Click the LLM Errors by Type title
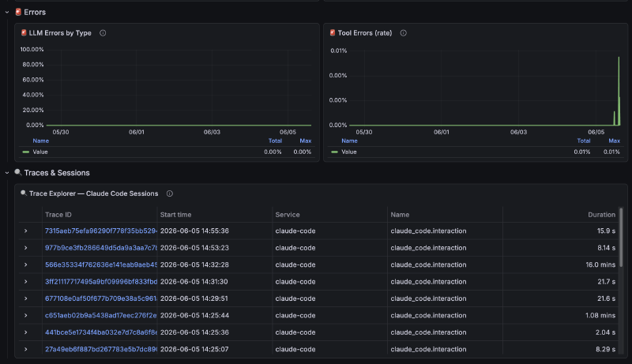The height and width of the screenshot is (364, 632). click(x=60, y=33)
